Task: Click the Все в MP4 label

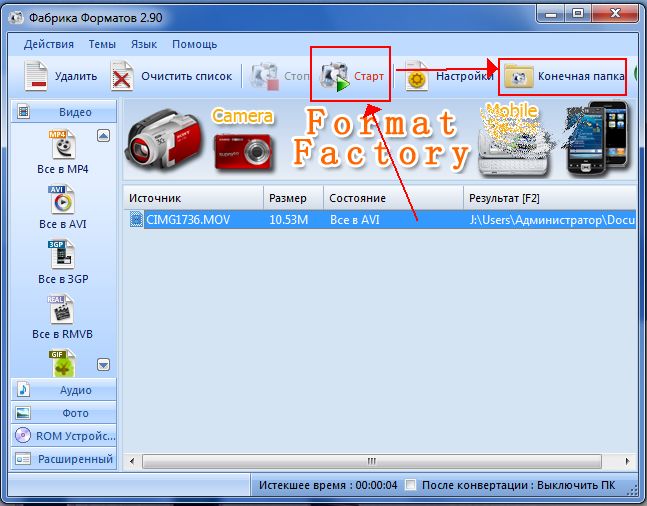Action: 63,169
